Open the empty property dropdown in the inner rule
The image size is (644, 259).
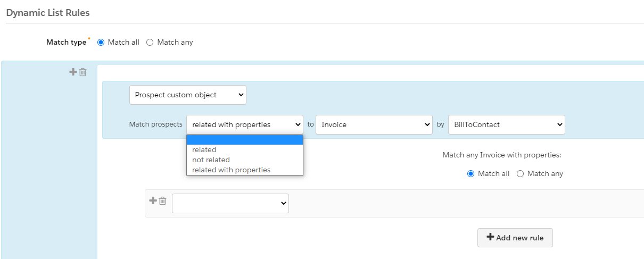tap(230, 203)
